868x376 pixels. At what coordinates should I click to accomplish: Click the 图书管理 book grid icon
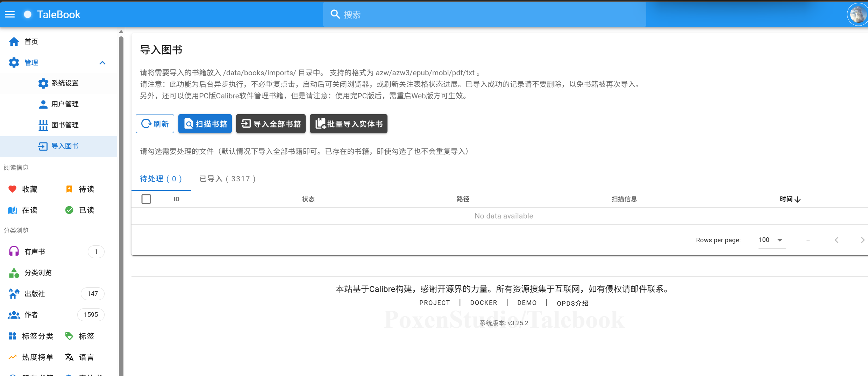pyautogui.click(x=43, y=125)
